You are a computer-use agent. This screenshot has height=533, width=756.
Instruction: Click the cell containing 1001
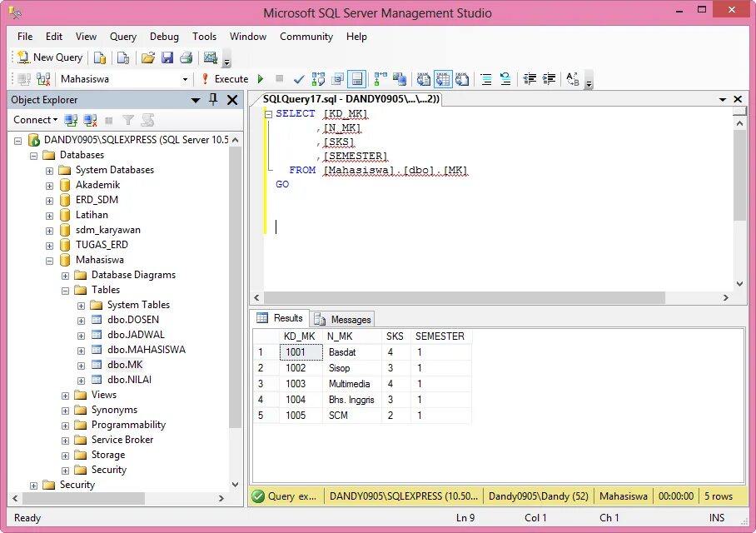coord(301,352)
